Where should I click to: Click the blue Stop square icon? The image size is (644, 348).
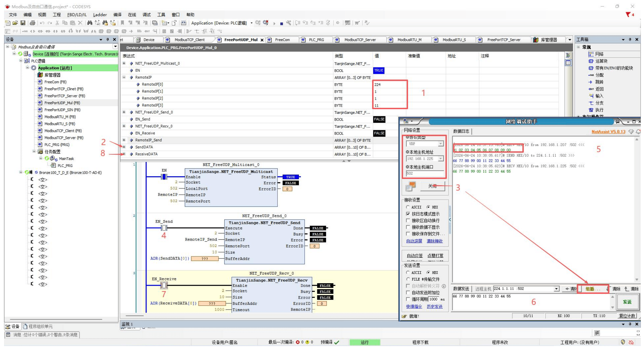(281, 23)
